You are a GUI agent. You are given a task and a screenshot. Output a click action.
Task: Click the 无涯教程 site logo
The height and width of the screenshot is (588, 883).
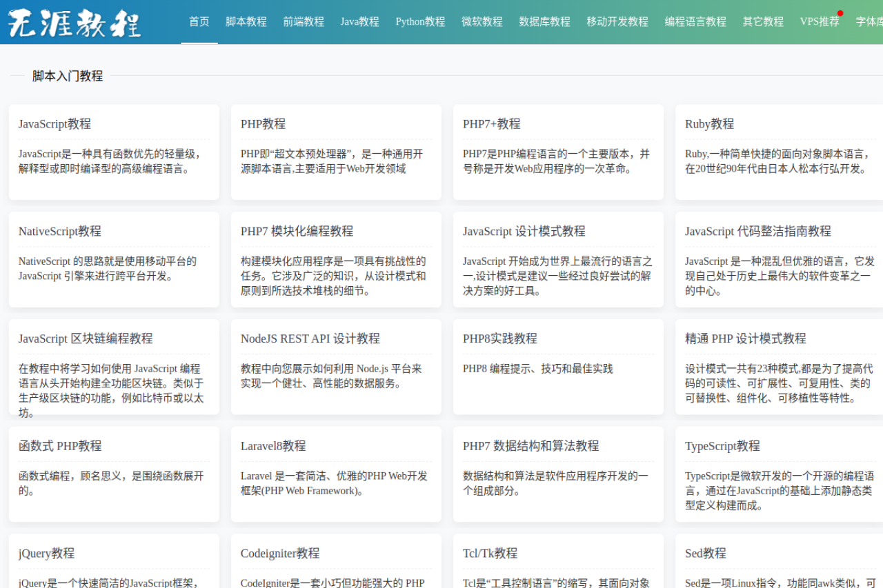tap(75, 23)
